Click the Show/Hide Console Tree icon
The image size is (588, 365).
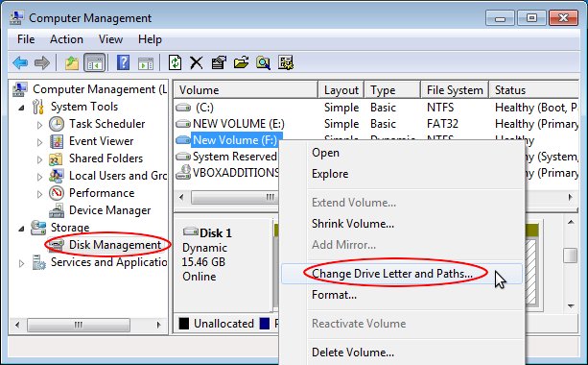pos(94,62)
